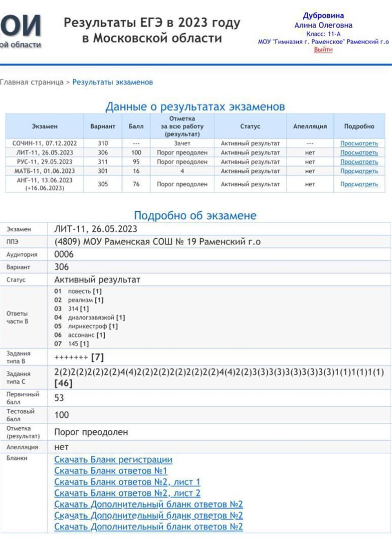The height and width of the screenshot is (542, 392).
Task: Click the user name Дубровина
Action: 323,16
